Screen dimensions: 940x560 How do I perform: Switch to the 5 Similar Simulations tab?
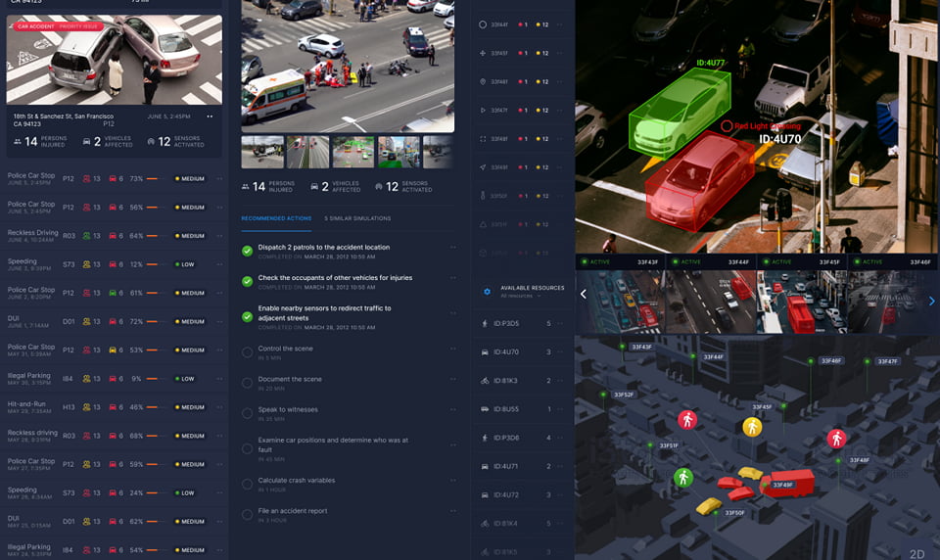[x=357, y=218]
